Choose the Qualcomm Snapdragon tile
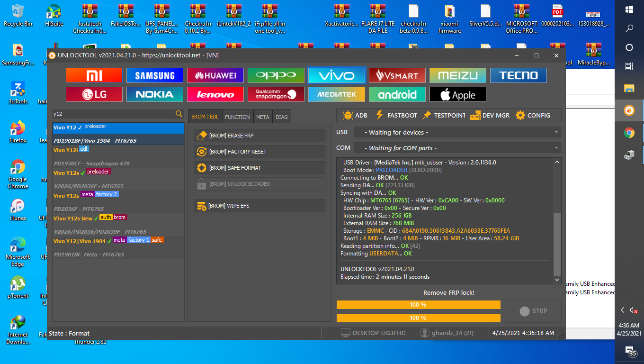The height and width of the screenshot is (364, 644). coord(276,94)
